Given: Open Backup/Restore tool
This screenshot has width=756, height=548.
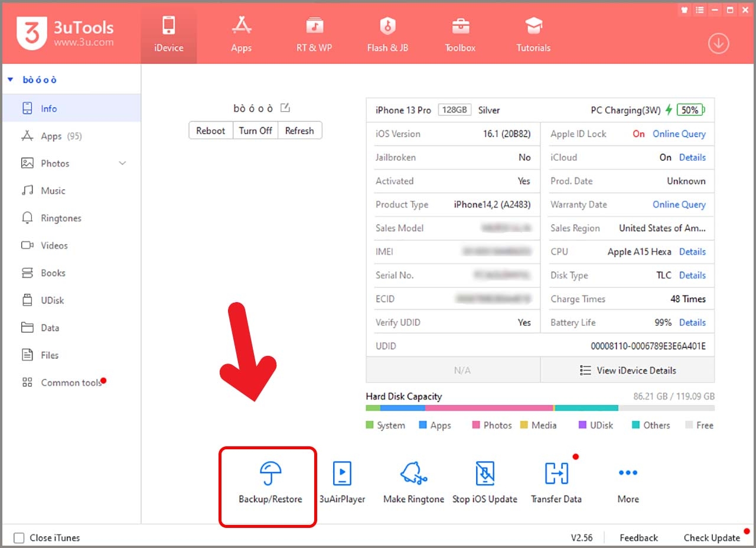Looking at the screenshot, I should click(270, 483).
